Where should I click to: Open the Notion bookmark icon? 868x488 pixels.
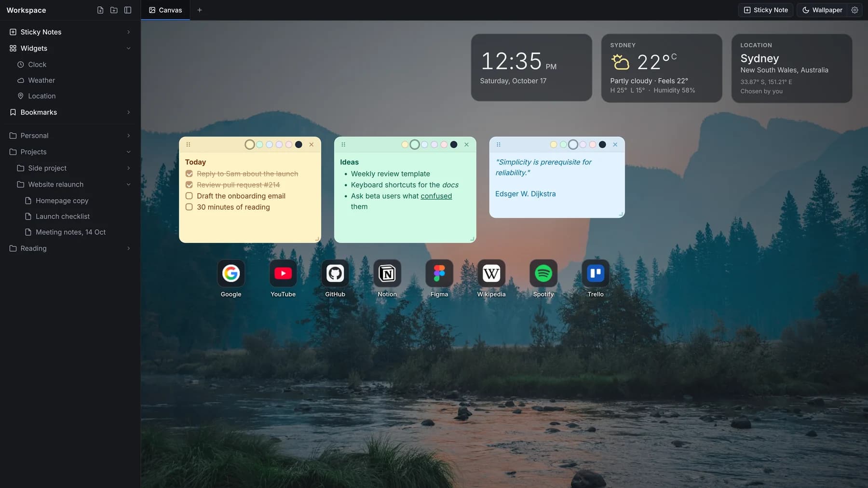click(387, 273)
